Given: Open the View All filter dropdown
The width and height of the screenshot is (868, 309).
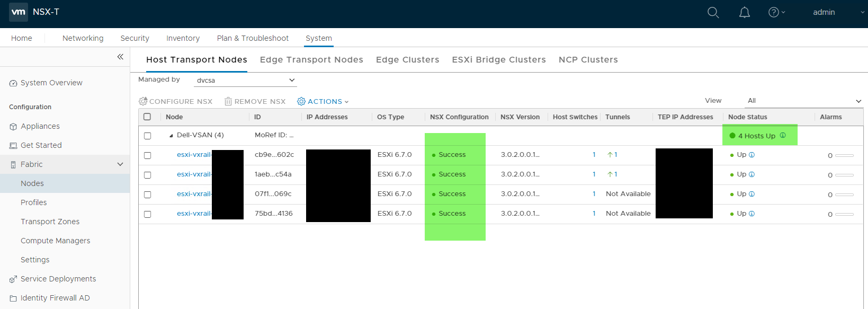Looking at the screenshot, I should (x=804, y=101).
